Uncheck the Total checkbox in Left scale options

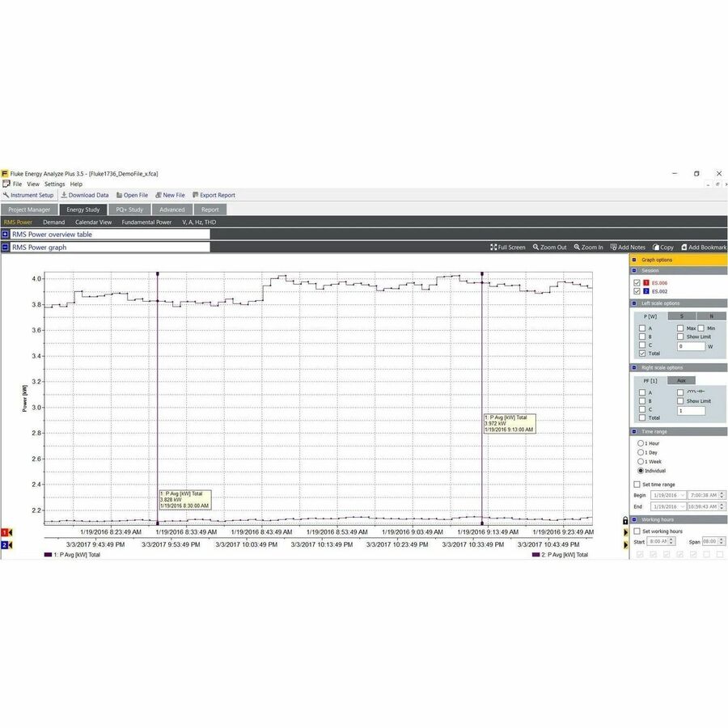[x=642, y=353]
